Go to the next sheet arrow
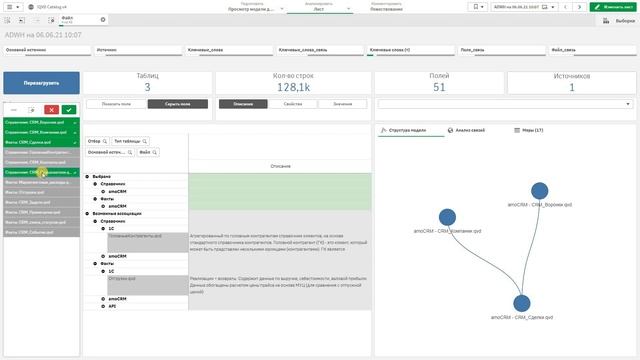 click(579, 7)
